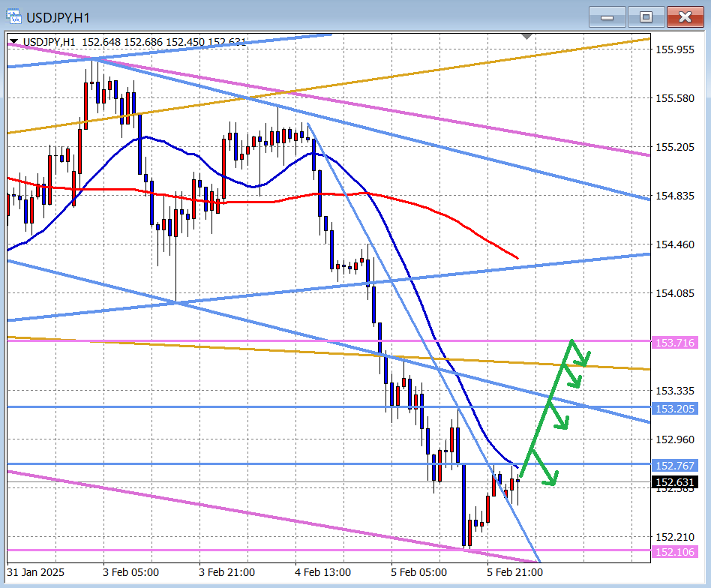Click the chart window icon in title bar
The height and width of the screenshot is (588, 711).
point(14,16)
